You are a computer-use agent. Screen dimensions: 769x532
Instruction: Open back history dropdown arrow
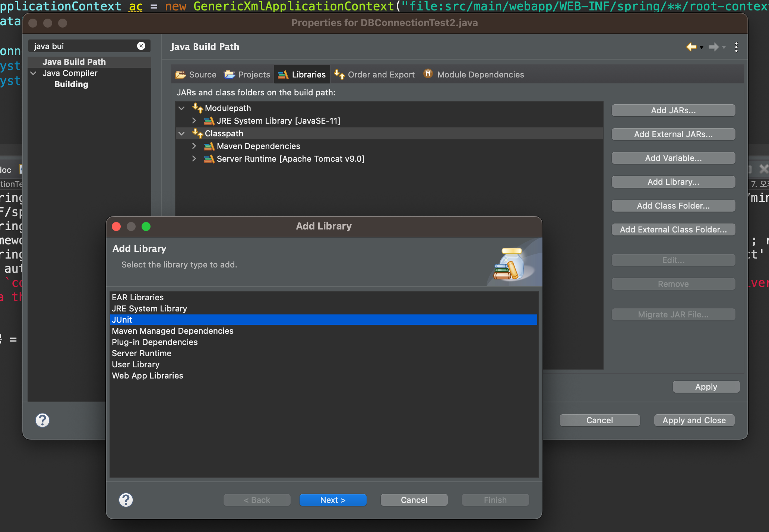pyautogui.click(x=702, y=48)
